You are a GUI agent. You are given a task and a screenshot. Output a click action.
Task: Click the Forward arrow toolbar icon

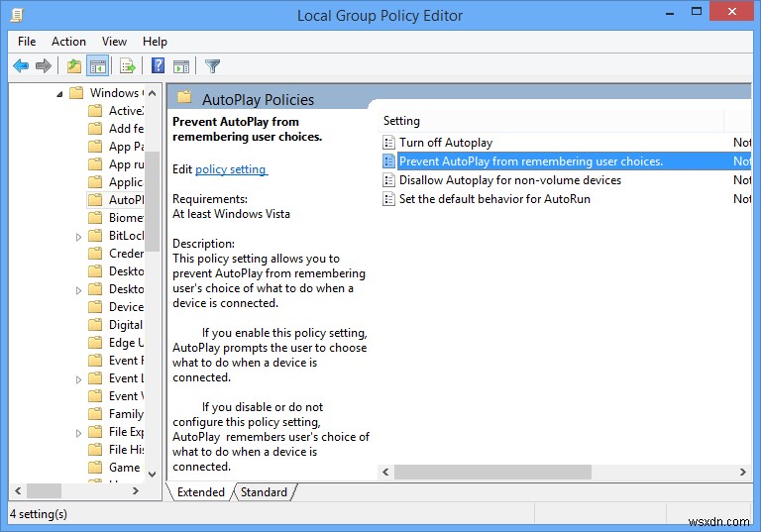44,66
